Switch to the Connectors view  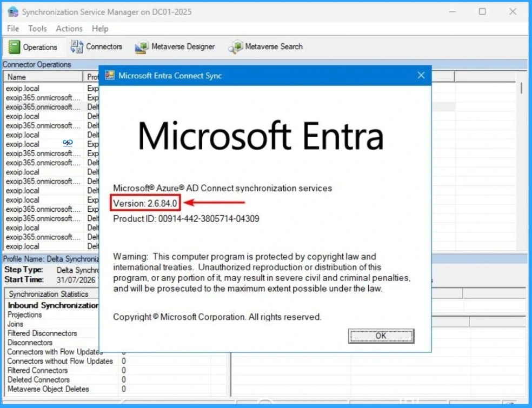pyautogui.click(x=96, y=46)
